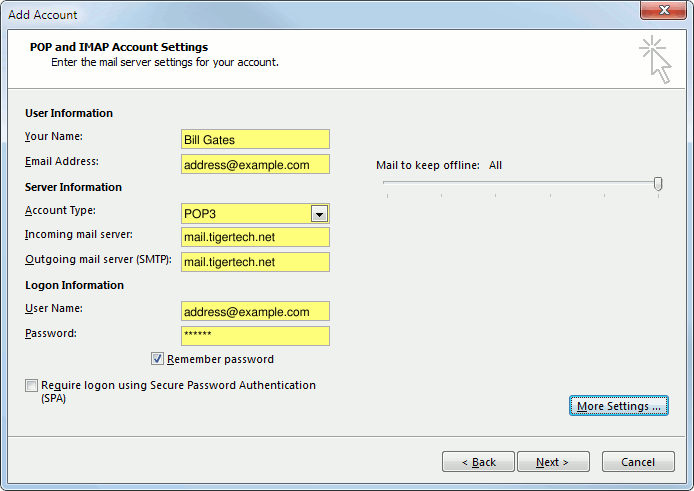Screen dimensions: 694x491
Task: Close the Add Account dialog window
Action: pyautogui.click(x=663, y=13)
